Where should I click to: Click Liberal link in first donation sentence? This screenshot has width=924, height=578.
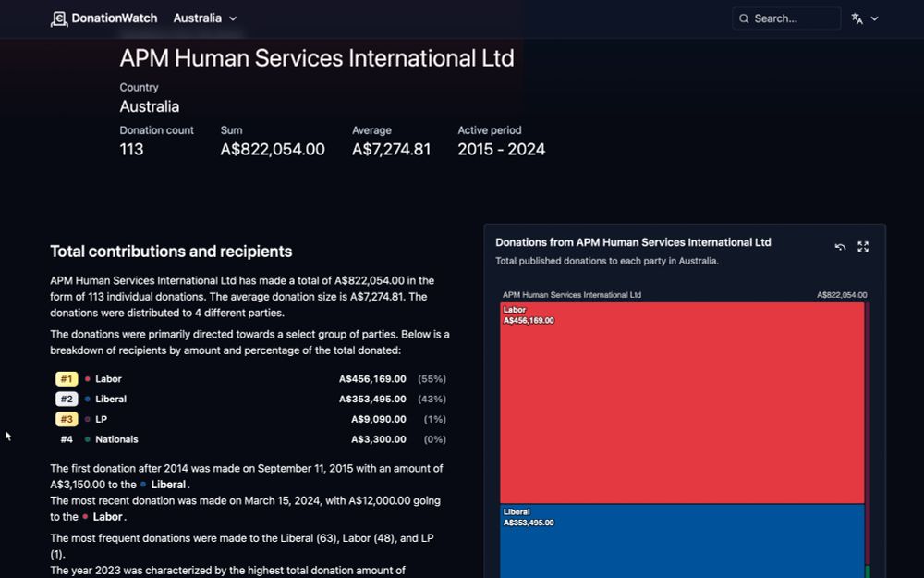[x=168, y=485]
